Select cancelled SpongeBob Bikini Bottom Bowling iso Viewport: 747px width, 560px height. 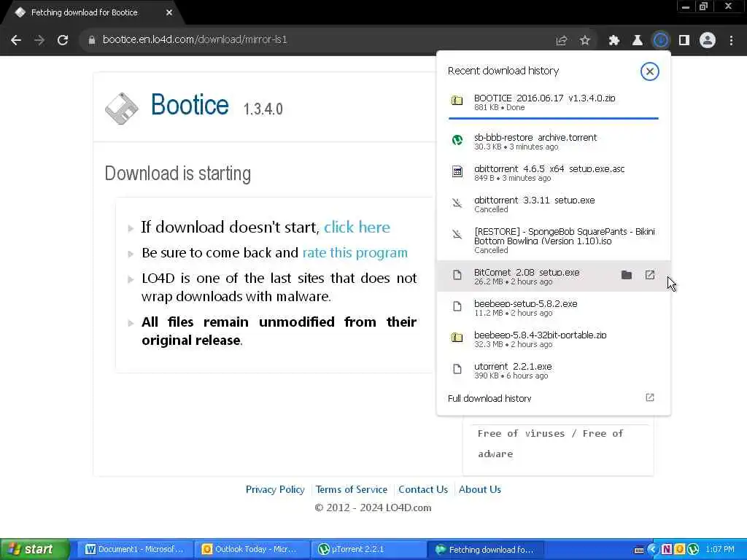554,241
